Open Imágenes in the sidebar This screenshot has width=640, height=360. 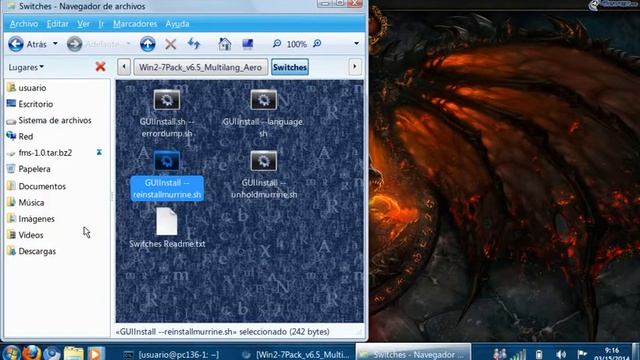tap(36, 219)
